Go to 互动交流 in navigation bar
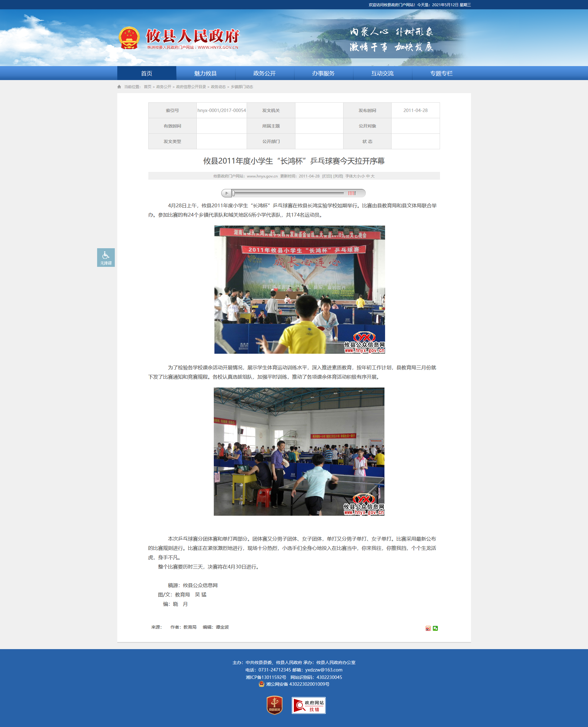The width and height of the screenshot is (588, 727). pyautogui.click(x=382, y=74)
